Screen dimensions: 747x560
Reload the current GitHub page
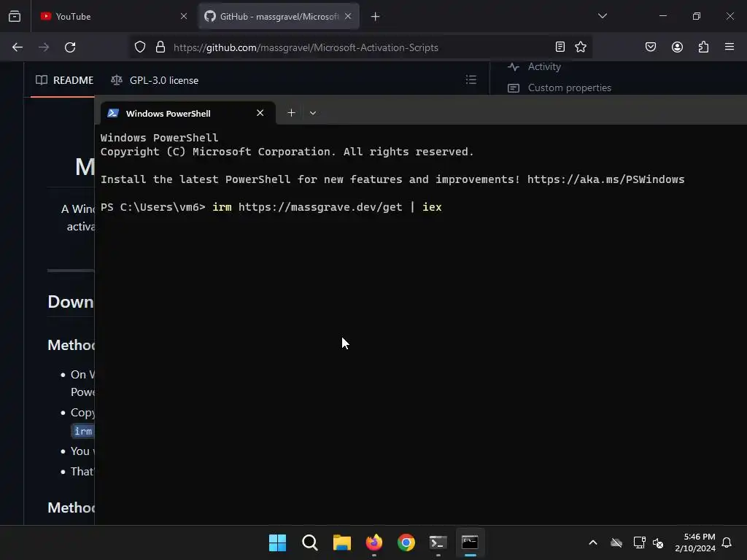(70, 47)
